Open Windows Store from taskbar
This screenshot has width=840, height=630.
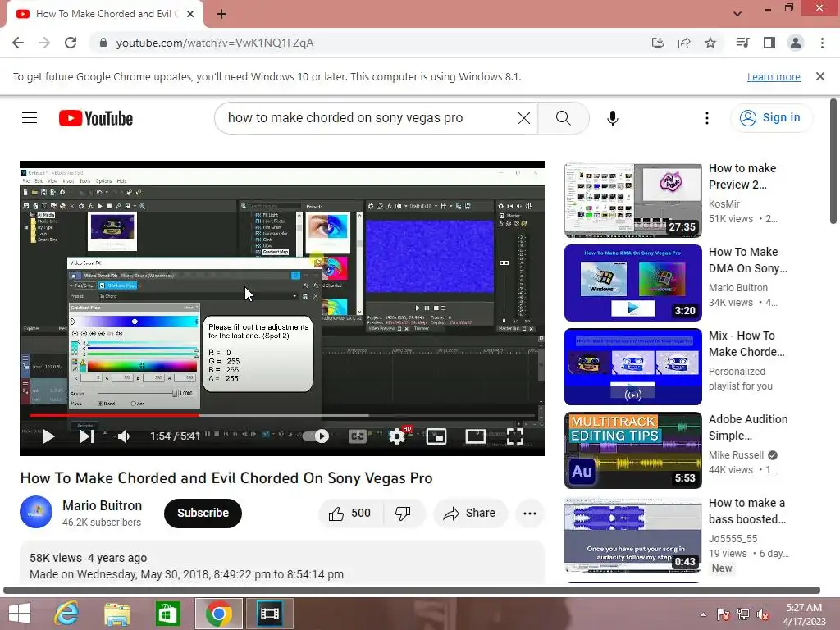[167, 614]
